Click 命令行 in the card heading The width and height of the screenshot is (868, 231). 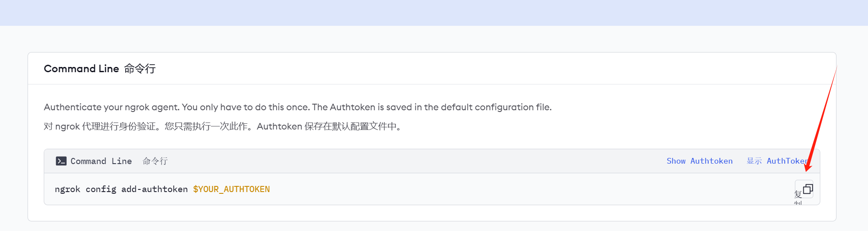(140, 69)
